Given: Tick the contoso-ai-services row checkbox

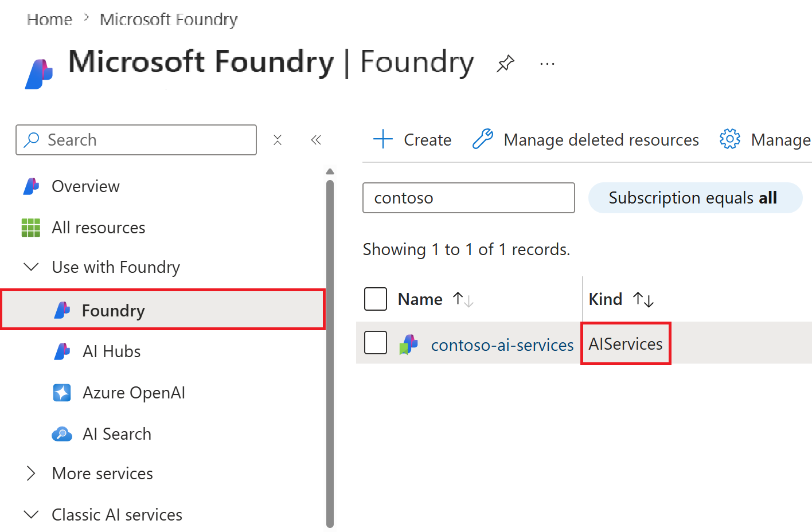Looking at the screenshot, I should coord(376,343).
